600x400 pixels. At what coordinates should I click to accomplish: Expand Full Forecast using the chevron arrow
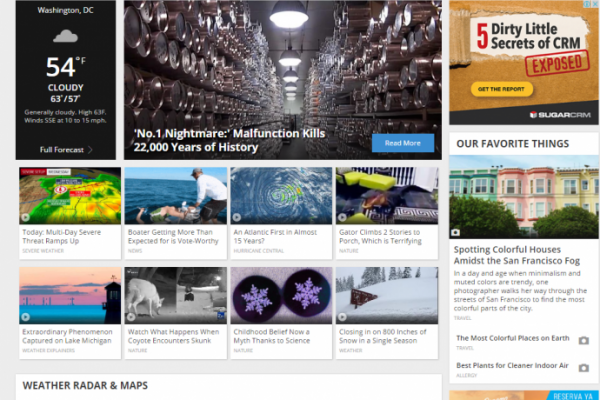(x=90, y=149)
